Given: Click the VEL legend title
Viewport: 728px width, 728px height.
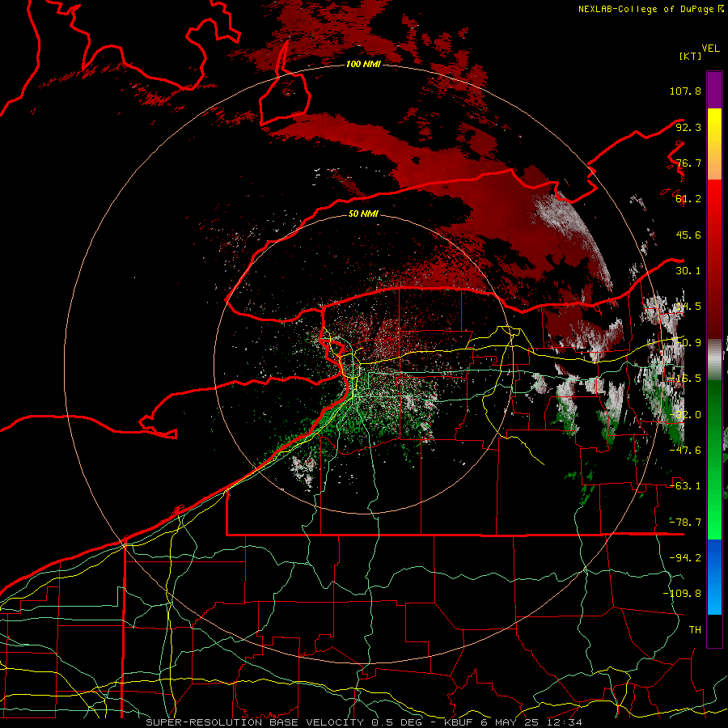Looking at the screenshot, I should [710, 49].
